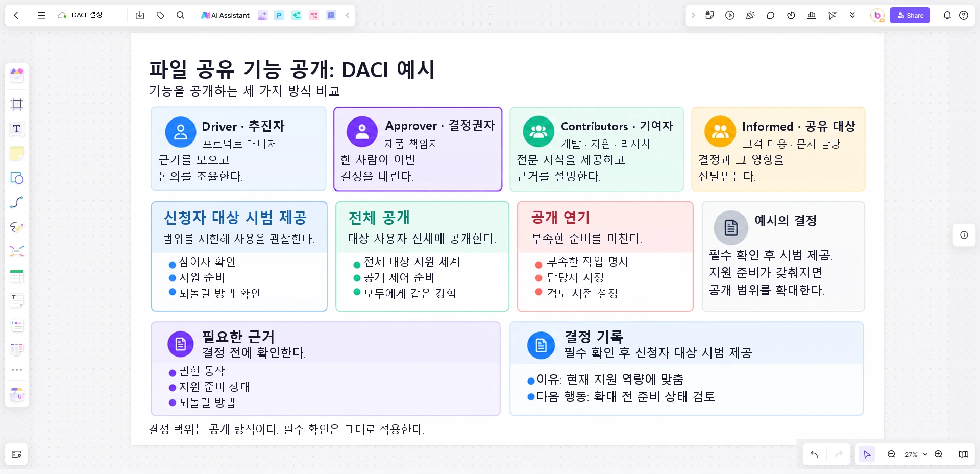Viewport: 980px width, 474px height.
Task: Open the Kanban board tool
Action: pyautogui.click(x=17, y=349)
